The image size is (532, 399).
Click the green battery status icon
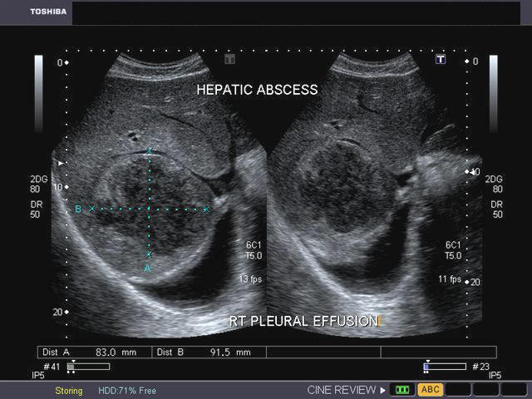pyautogui.click(x=403, y=389)
